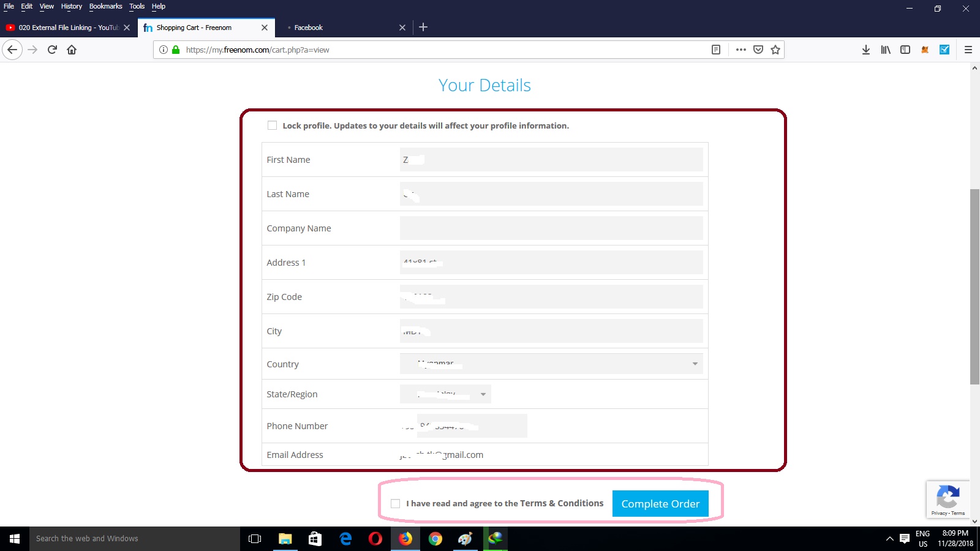The height and width of the screenshot is (551, 980).
Task: Click the City input field
Action: click(x=551, y=331)
